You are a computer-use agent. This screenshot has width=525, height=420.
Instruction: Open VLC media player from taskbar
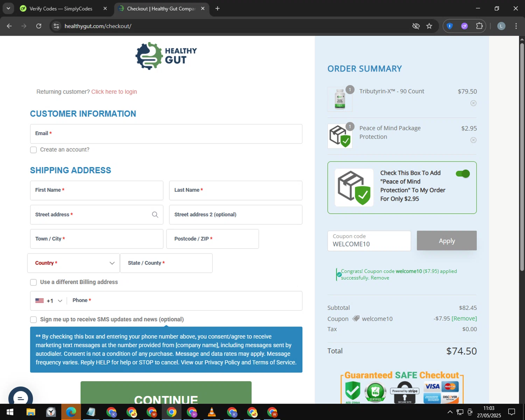click(x=212, y=412)
